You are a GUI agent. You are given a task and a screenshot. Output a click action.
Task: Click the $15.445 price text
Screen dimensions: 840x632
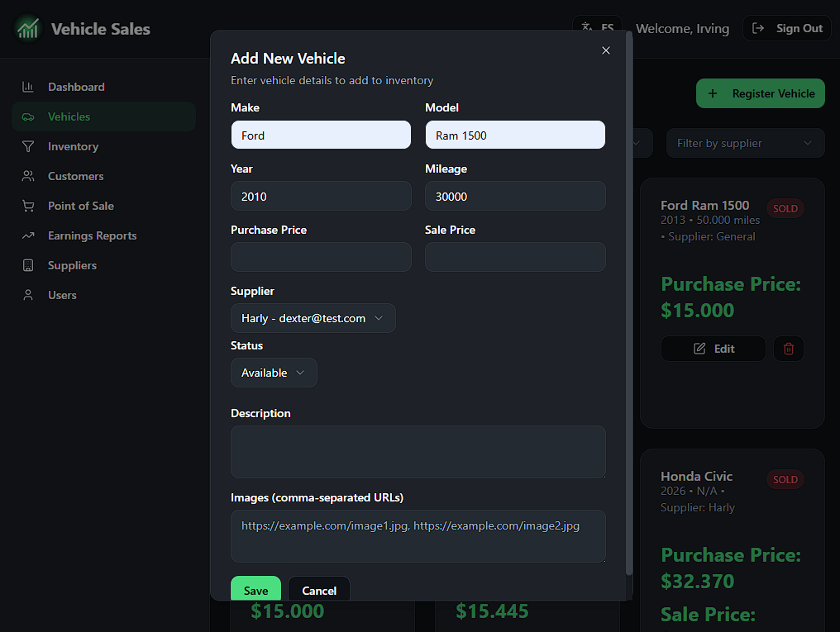[492, 611]
